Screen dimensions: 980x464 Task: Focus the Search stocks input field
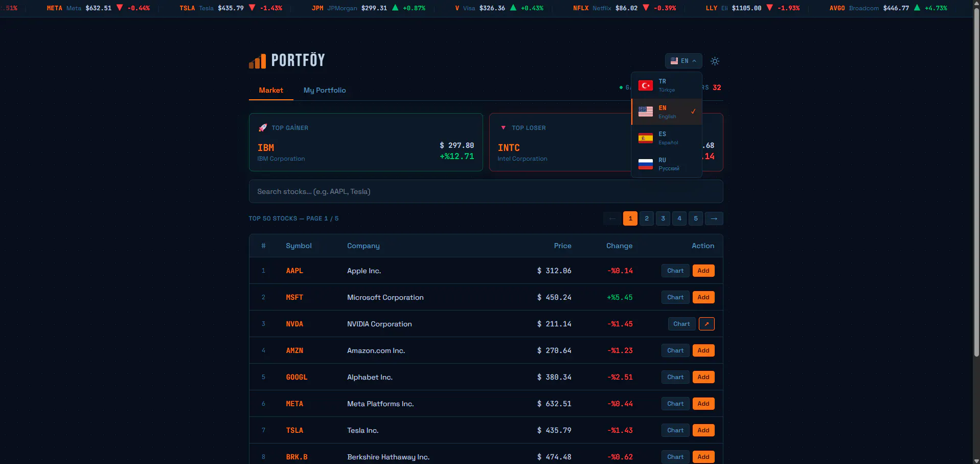[486, 191]
